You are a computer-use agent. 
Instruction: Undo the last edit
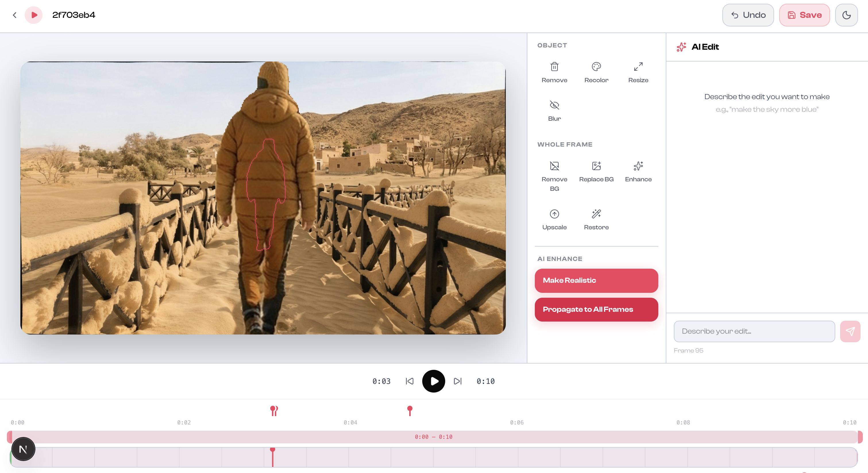[x=748, y=15]
